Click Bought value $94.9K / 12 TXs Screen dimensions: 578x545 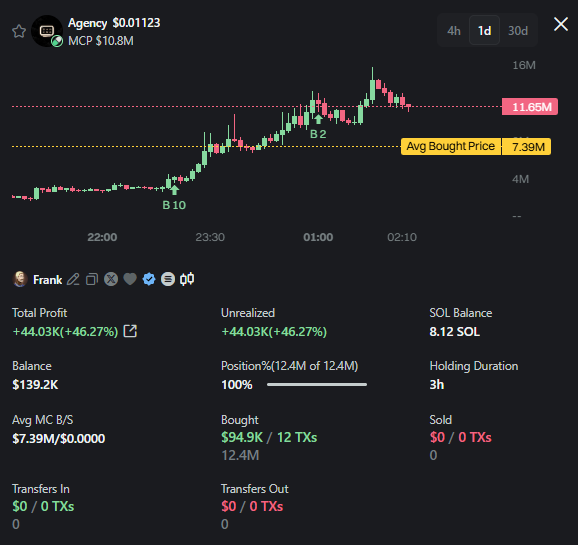tap(269, 437)
